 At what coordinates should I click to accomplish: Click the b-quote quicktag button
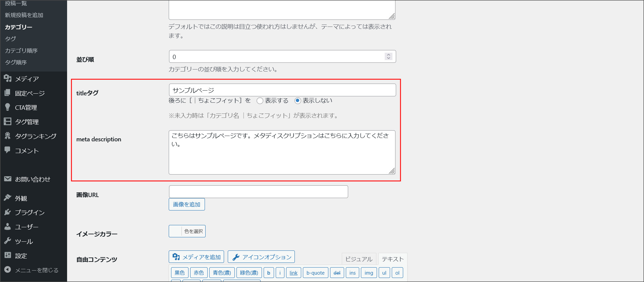point(316,273)
